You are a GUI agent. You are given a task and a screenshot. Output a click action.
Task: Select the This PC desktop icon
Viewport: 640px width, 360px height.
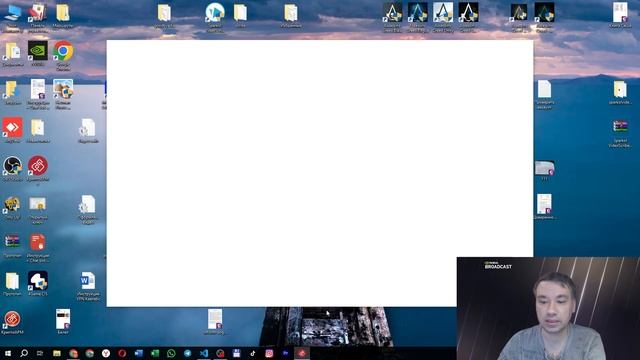click(x=12, y=18)
